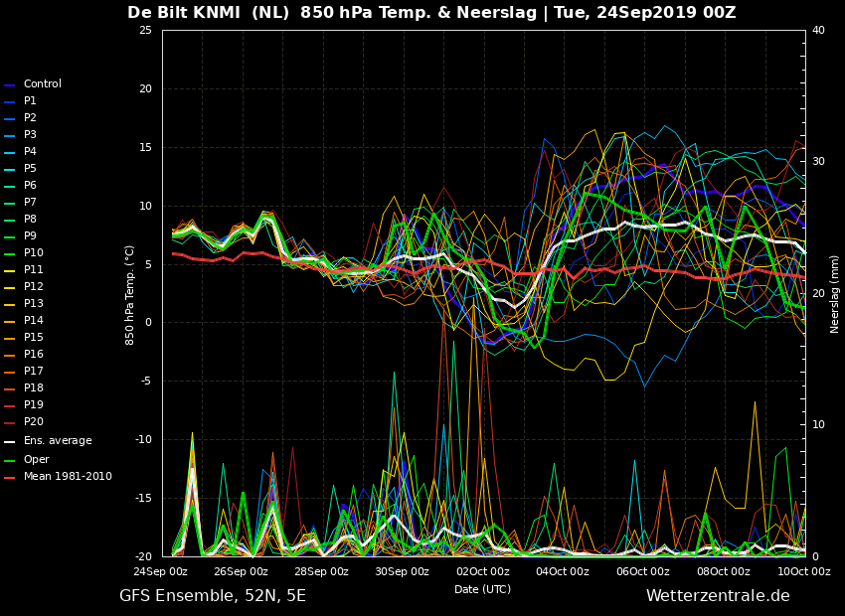Click the Control legend color swatch

click(9, 84)
